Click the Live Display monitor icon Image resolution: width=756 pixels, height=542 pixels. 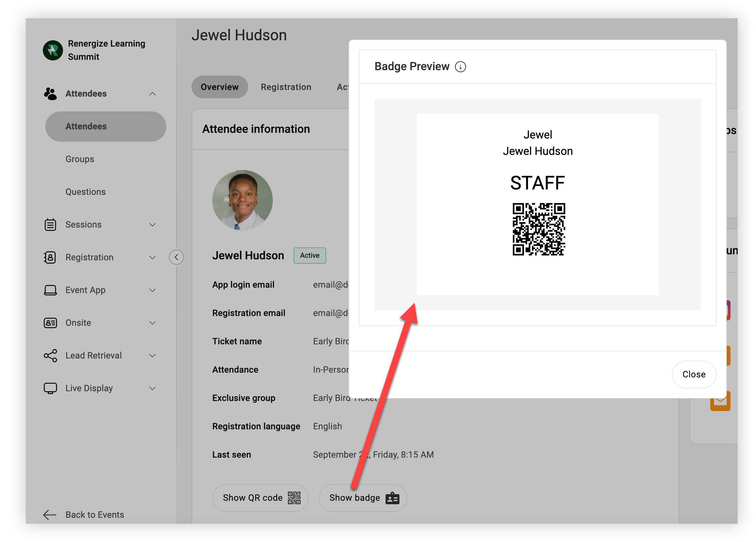tap(50, 388)
